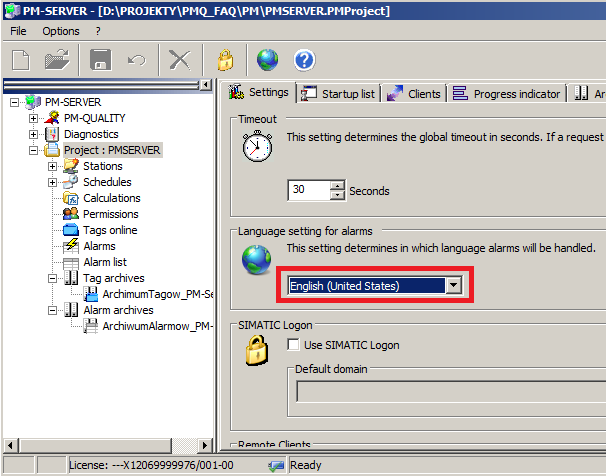Click the Tag archives binder icon
This screenshot has width=606, height=476.
pyautogui.click(x=71, y=278)
